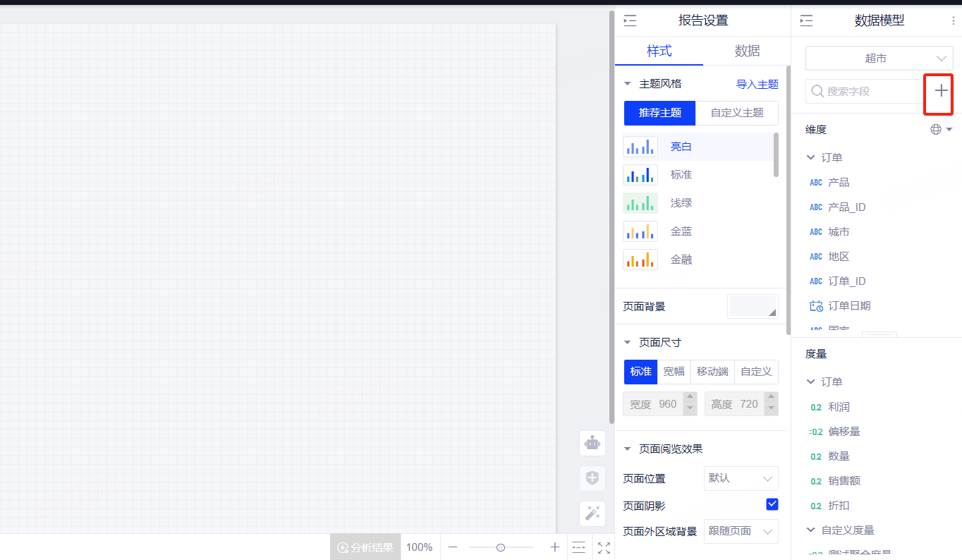Image resolution: width=962 pixels, height=560 pixels.
Task: Click the 页面背景 color swatch
Action: pos(753,307)
